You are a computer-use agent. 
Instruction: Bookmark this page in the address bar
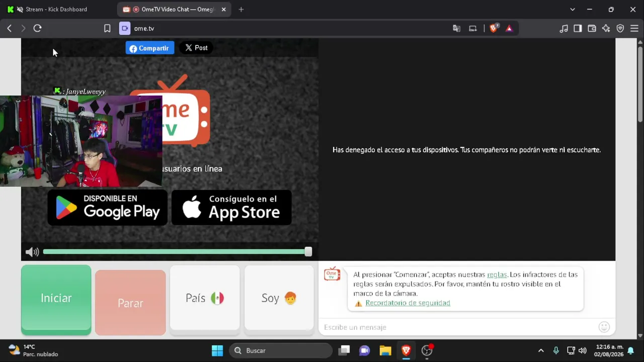pos(107,29)
